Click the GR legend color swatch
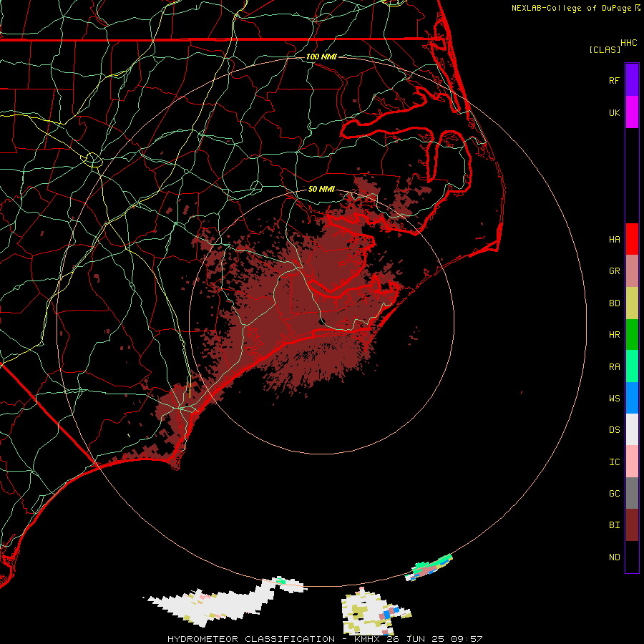The height and width of the screenshot is (644, 644). click(632, 271)
